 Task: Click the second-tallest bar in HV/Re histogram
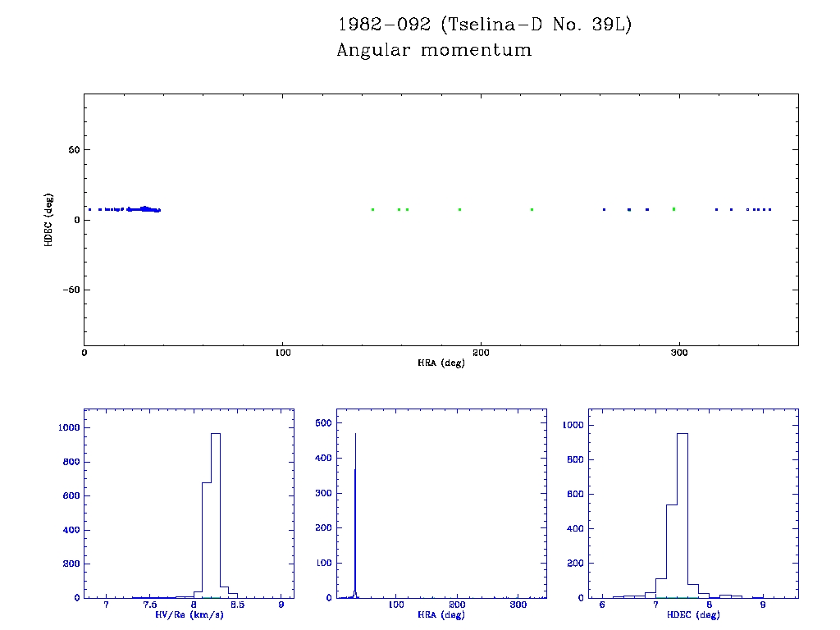[x=207, y=540]
